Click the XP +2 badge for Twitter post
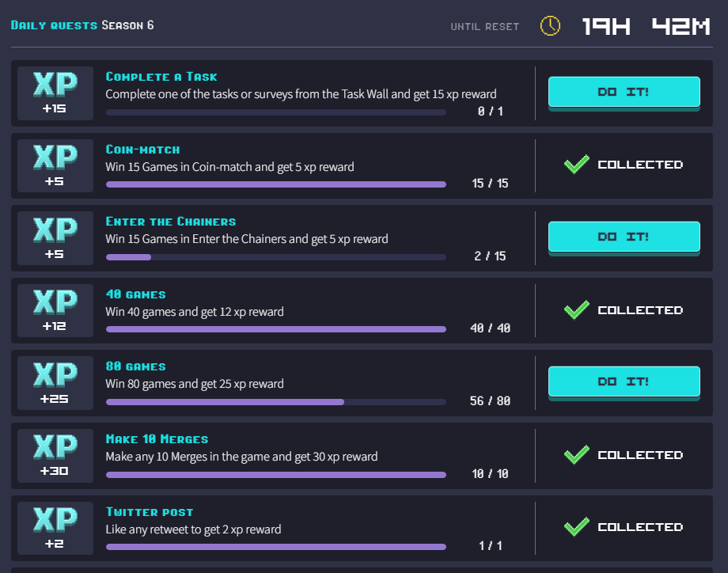 tap(55, 528)
